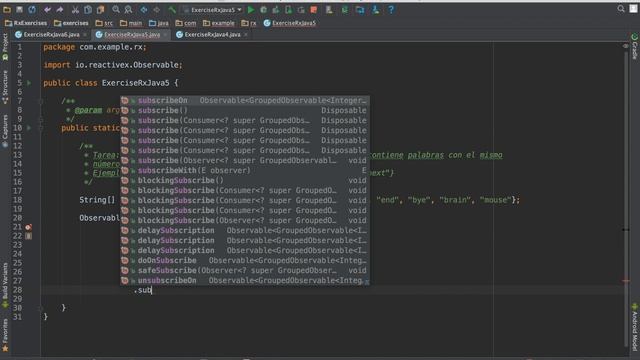The width and height of the screenshot is (640, 360).
Task: Open Search Everywhere magnifier at top right
Action: (x=621, y=9)
